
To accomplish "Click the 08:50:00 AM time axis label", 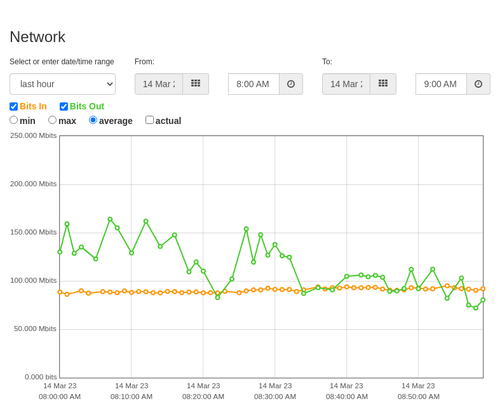I will (x=419, y=397).
